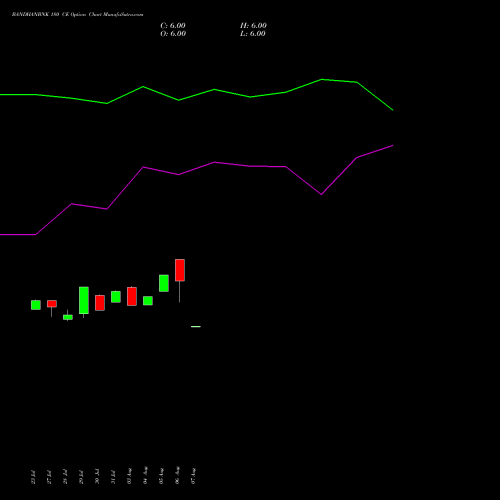
Task: Click the flat green candle at 07 Aug
Action: 196,327
